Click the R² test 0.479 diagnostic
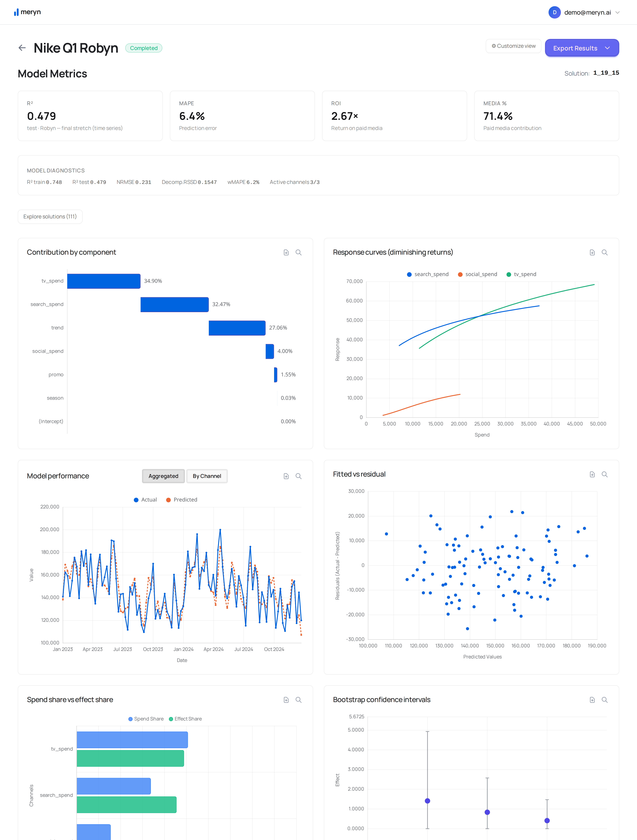Image resolution: width=637 pixels, height=840 pixels. pos(89,182)
